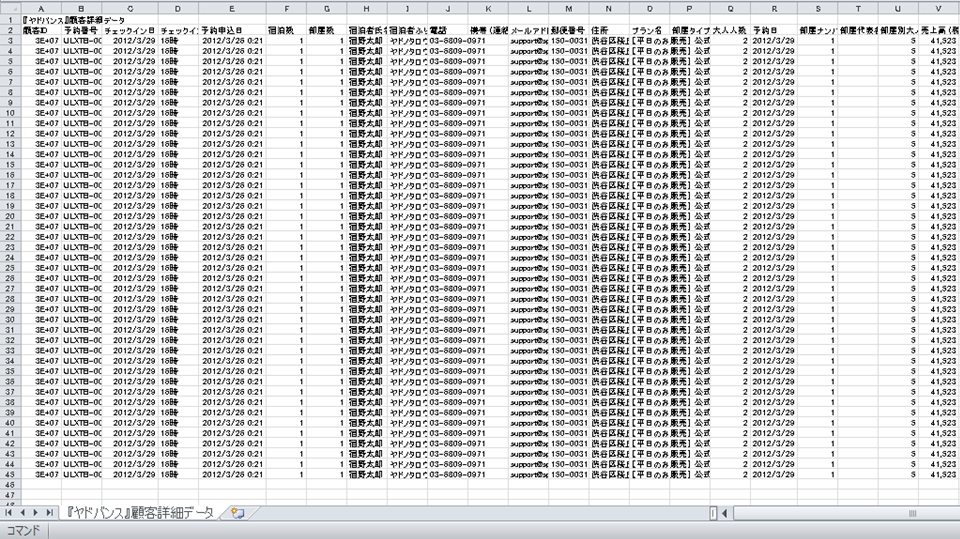Go to the next sheet using the navigation arrow
The width and height of the screenshot is (960, 539).
(36, 513)
